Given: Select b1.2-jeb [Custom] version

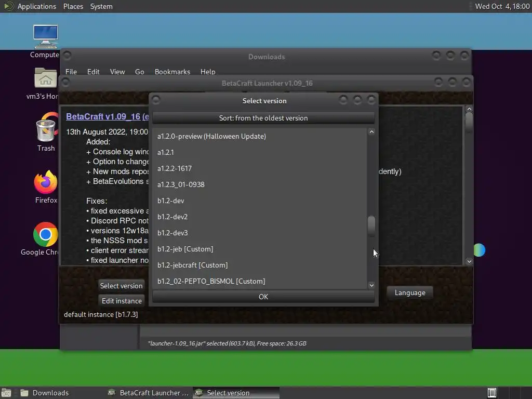Looking at the screenshot, I should coord(260,249).
